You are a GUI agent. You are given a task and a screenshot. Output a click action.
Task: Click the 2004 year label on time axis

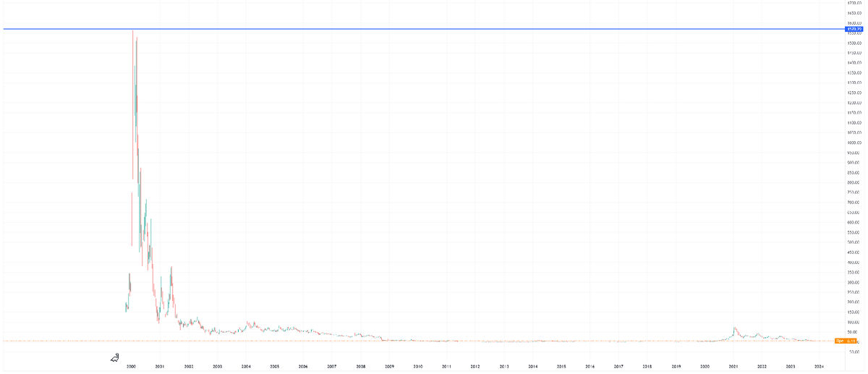[246, 367]
